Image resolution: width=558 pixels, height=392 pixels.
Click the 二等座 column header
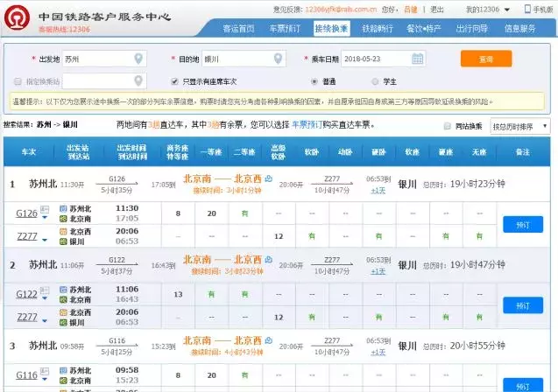[x=244, y=152]
